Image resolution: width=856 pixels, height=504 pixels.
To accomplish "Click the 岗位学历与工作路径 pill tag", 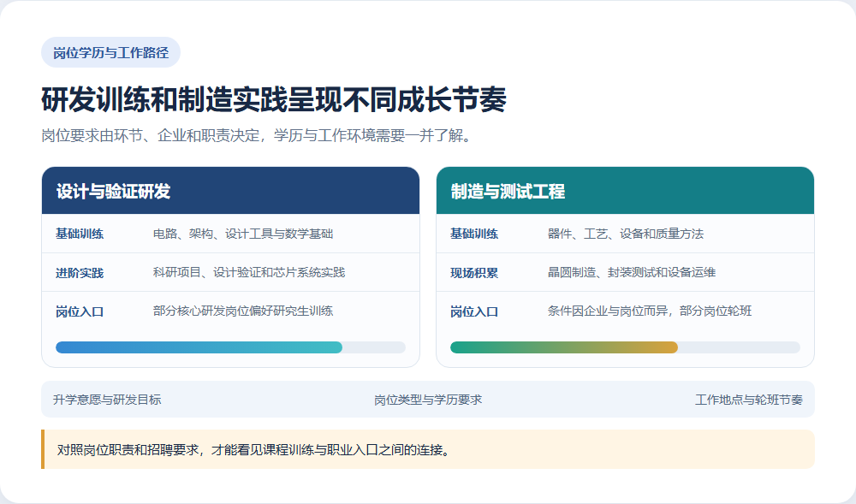I will 110,52.
